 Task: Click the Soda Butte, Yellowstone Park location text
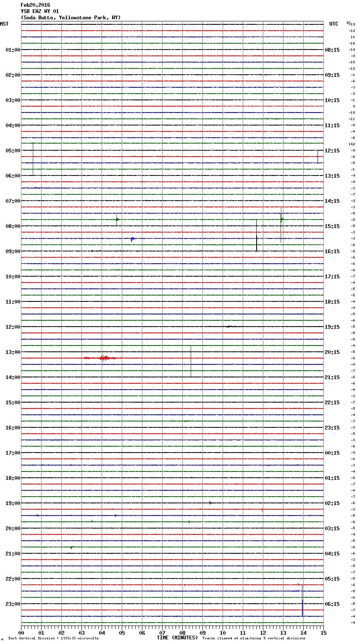click(x=71, y=18)
